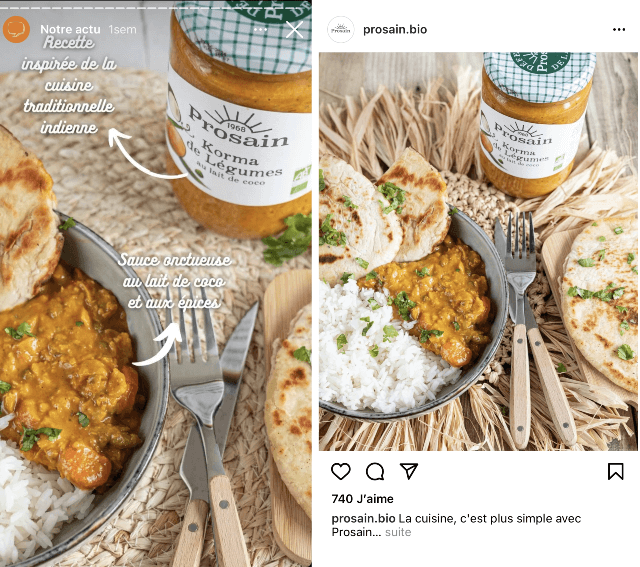Jump to the story progress bar at top

156,7
